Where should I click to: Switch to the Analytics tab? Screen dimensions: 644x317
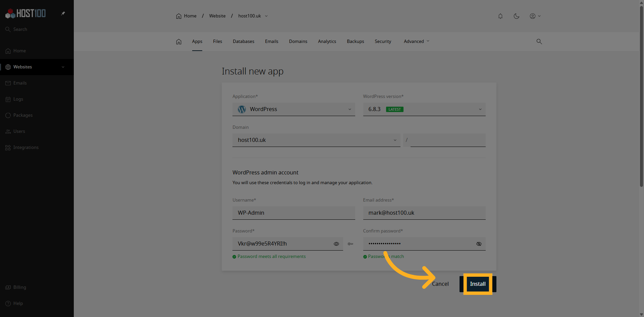pos(327,41)
